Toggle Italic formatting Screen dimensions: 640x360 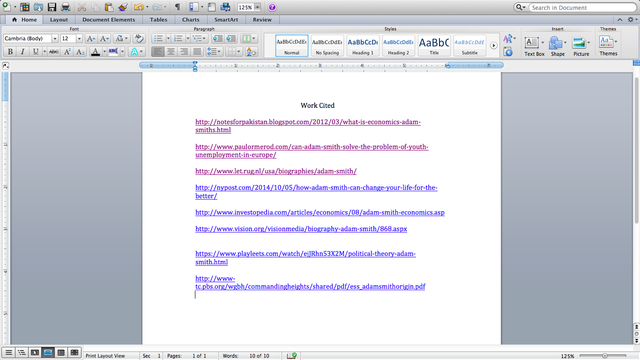(22, 51)
